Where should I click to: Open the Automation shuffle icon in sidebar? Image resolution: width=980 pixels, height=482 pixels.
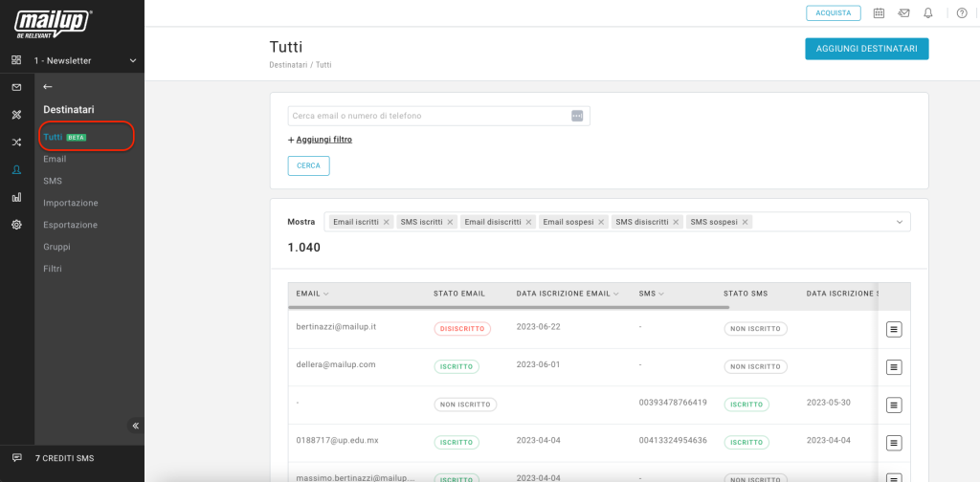pos(16,142)
